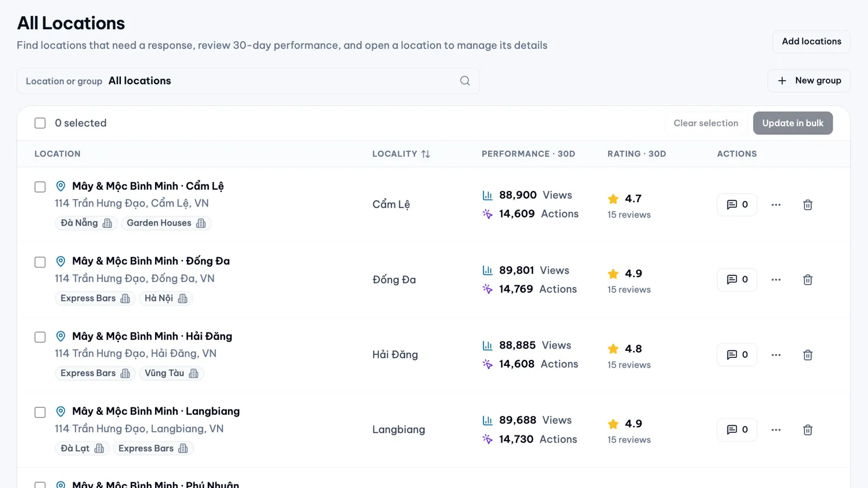Click the pin icon for Langbiang location
Image resolution: width=868 pixels, height=488 pixels.
tap(61, 412)
